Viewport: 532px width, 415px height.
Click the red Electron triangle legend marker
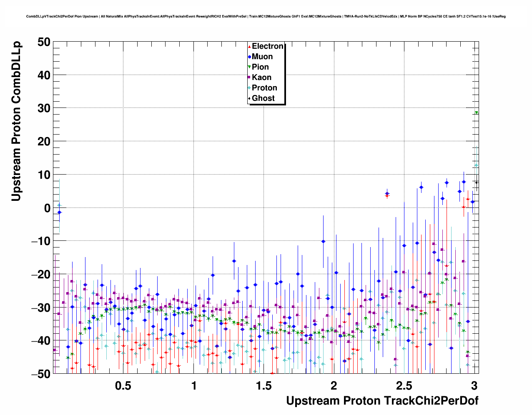tap(249, 47)
